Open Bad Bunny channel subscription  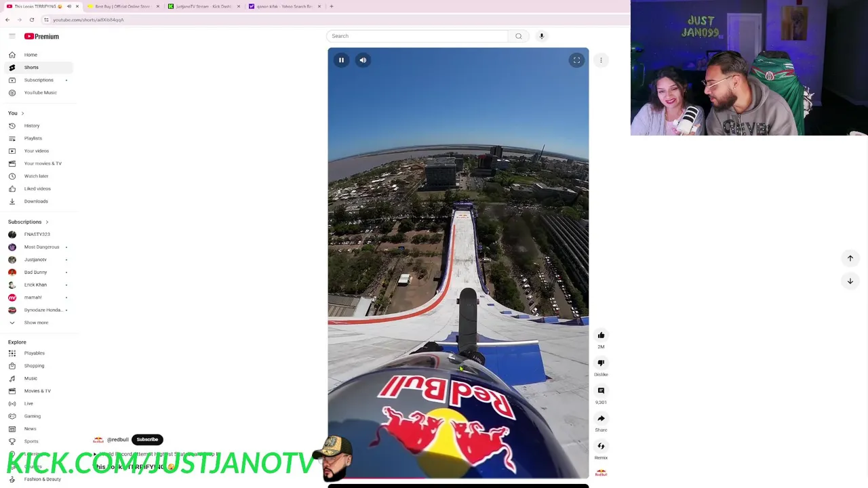tap(37, 272)
